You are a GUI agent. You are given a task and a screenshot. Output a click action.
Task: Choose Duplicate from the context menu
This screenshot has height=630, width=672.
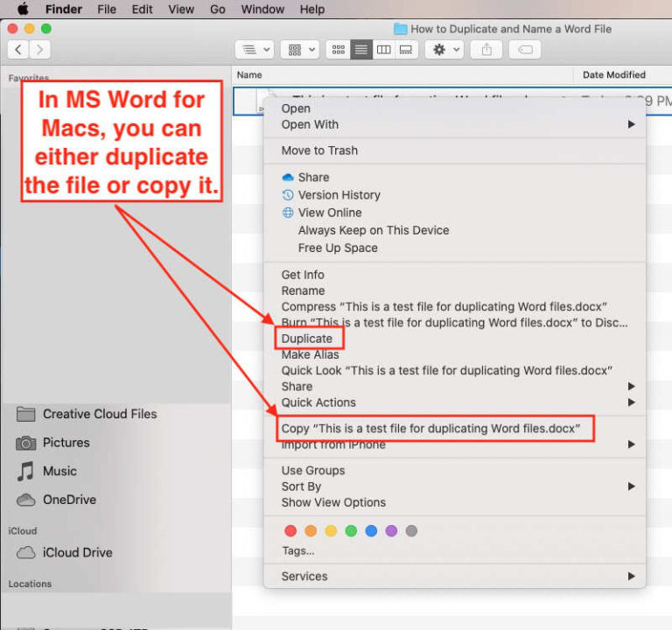[307, 339]
